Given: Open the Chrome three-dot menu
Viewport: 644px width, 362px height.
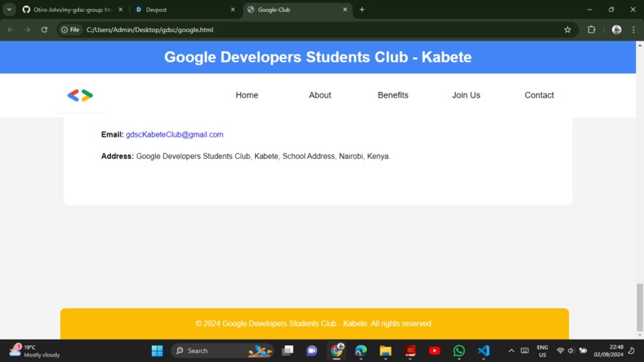Looking at the screenshot, I should pyautogui.click(x=634, y=30).
